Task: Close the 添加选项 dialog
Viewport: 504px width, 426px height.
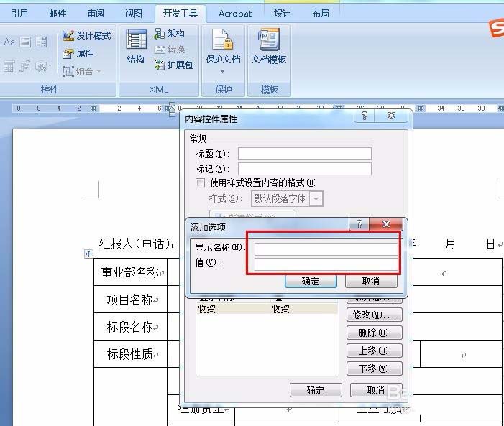Action: (x=386, y=224)
